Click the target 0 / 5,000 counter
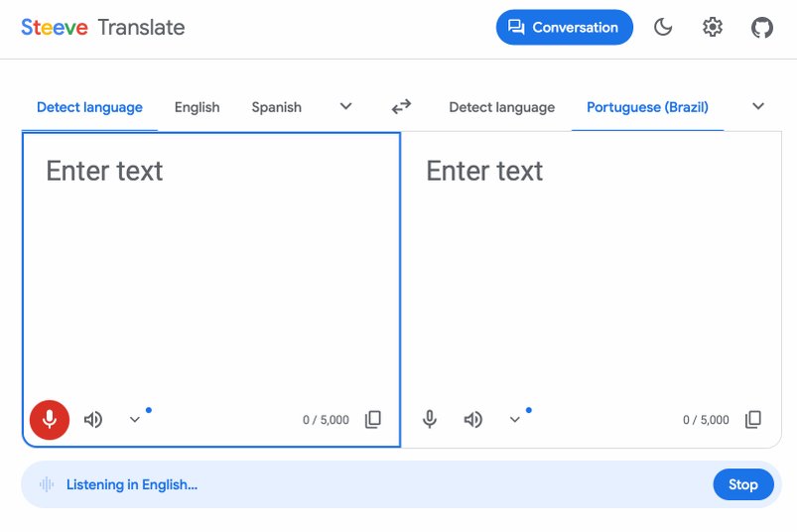The width and height of the screenshot is (797, 532). [706, 420]
